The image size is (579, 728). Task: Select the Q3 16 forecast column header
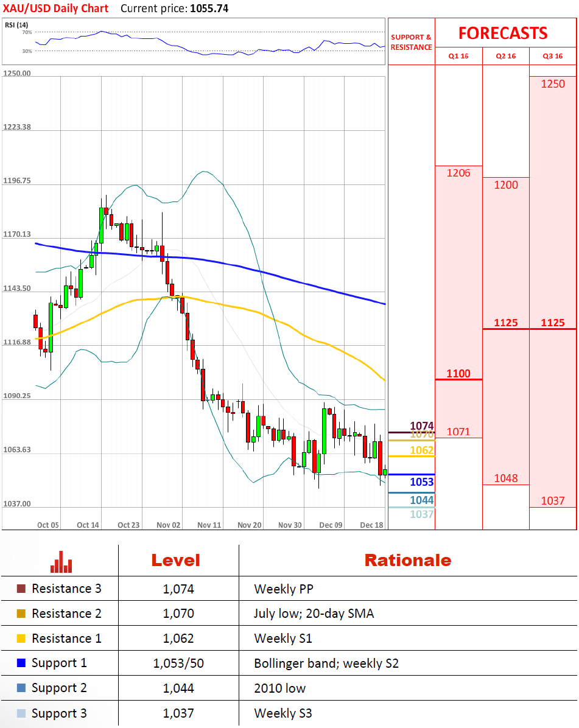[553, 56]
